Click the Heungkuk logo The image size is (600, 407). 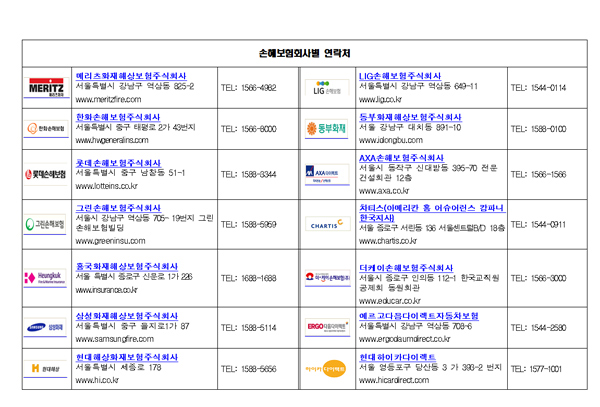point(45,278)
